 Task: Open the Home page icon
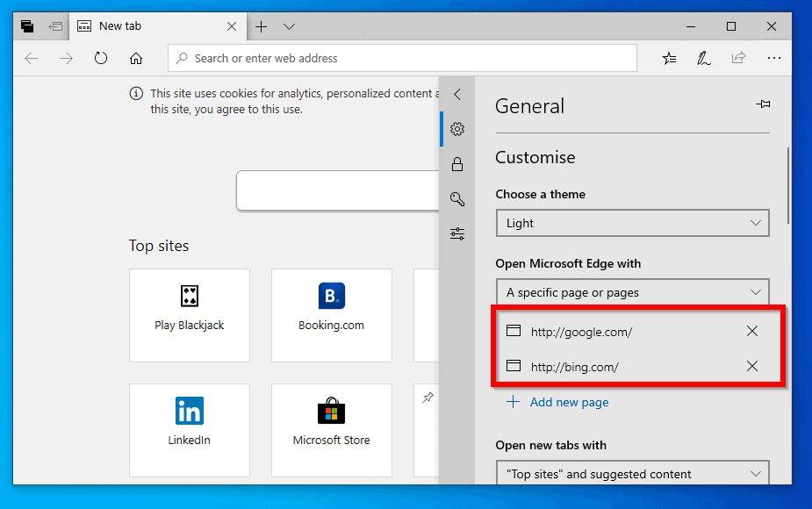(x=136, y=58)
